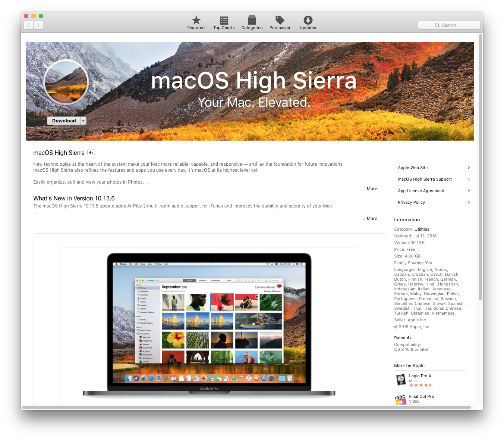Expand What's New with ...More link
Image resolution: width=504 pixels, height=440 pixels.
(370, 219)
